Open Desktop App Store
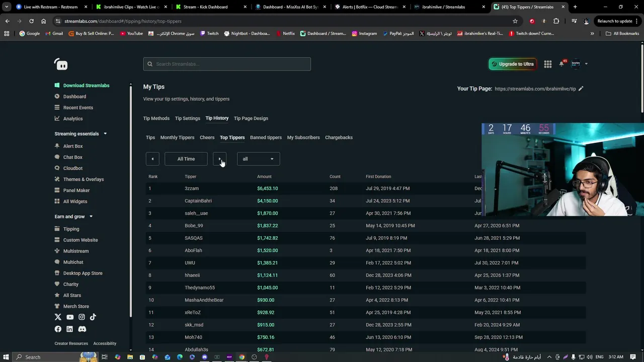This screenshot has height=362, width=644. point(83,274)
